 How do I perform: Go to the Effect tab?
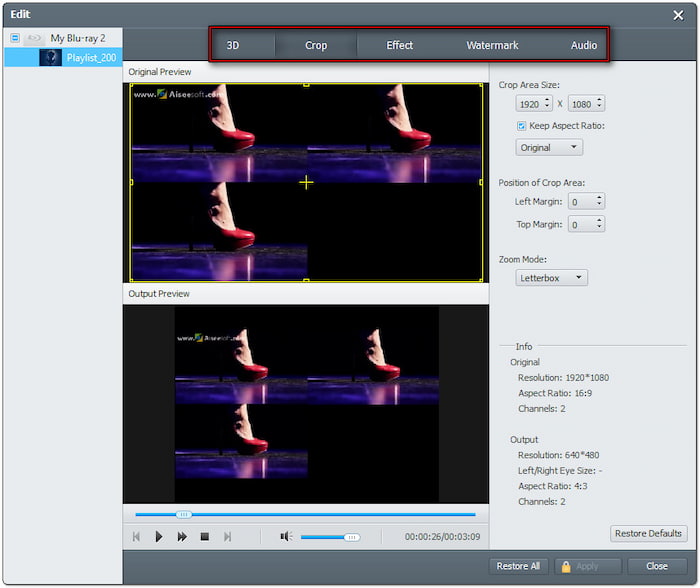399,45
